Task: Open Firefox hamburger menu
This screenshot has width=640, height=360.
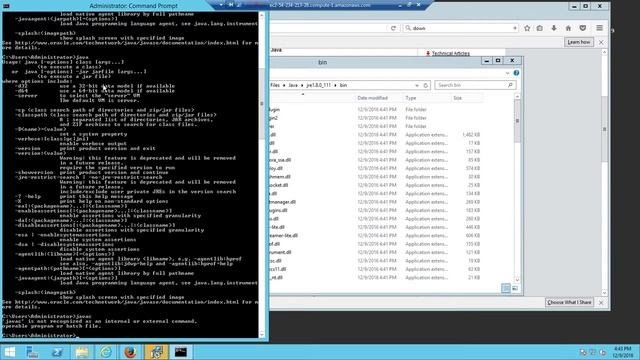Action: coord(599,28)
